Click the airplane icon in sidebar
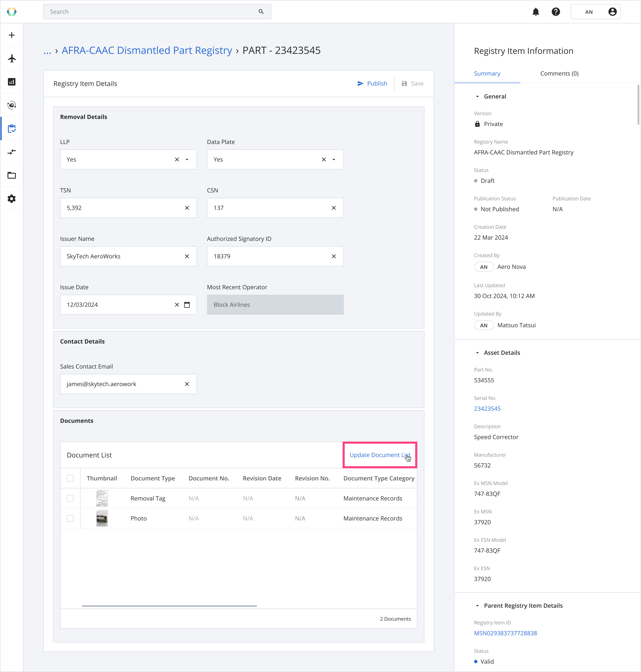641x672 pixels. pyautogui.click(x=12, y=58)
